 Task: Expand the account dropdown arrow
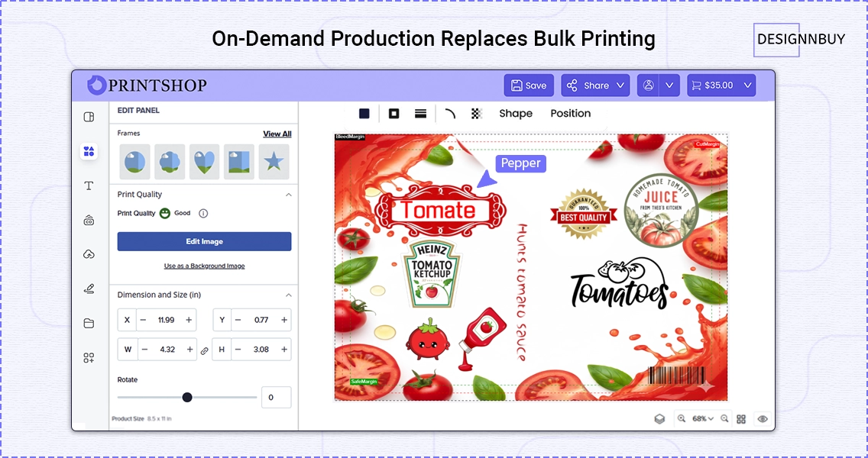[x=669, y=85]
